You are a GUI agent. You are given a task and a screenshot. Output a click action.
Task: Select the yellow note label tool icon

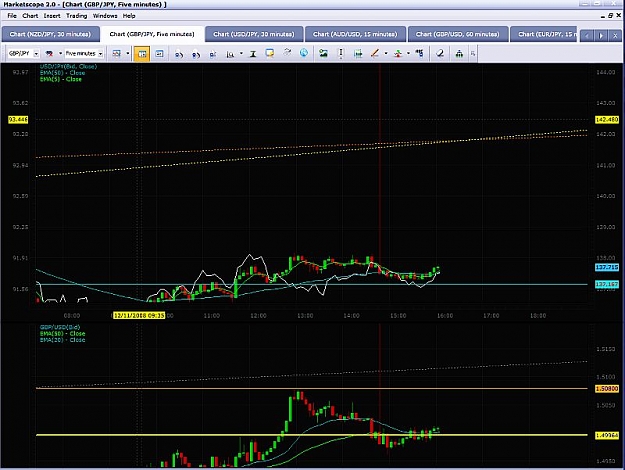270,53
